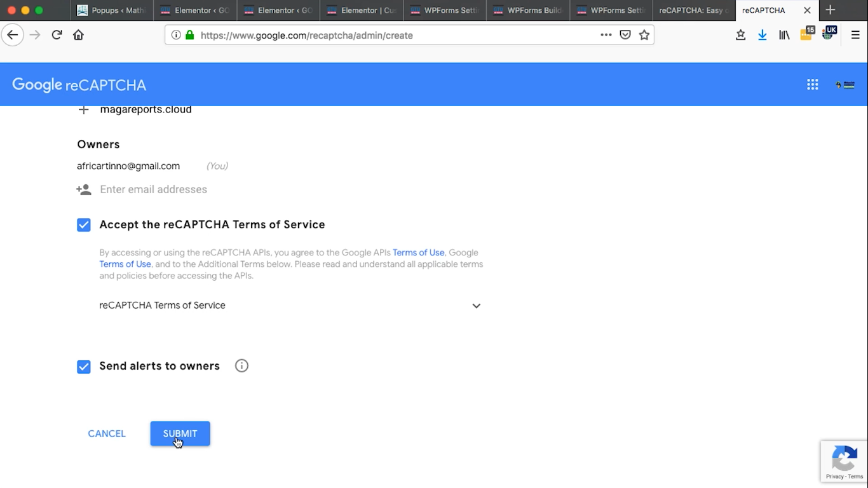Viewport: 868px width, 488px height.
Task: Switch to the Elementor | Cus tab
Action: click(361, 10)
